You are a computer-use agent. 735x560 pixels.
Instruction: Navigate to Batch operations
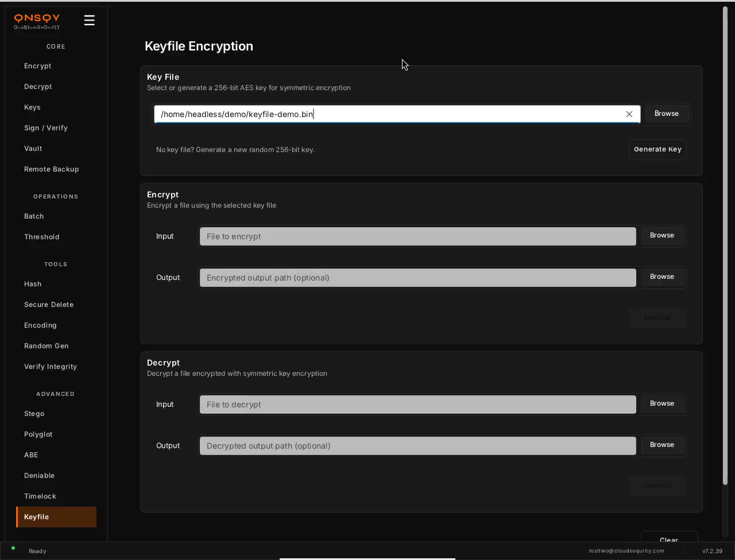pyautogui.click(x=56, y=216)
